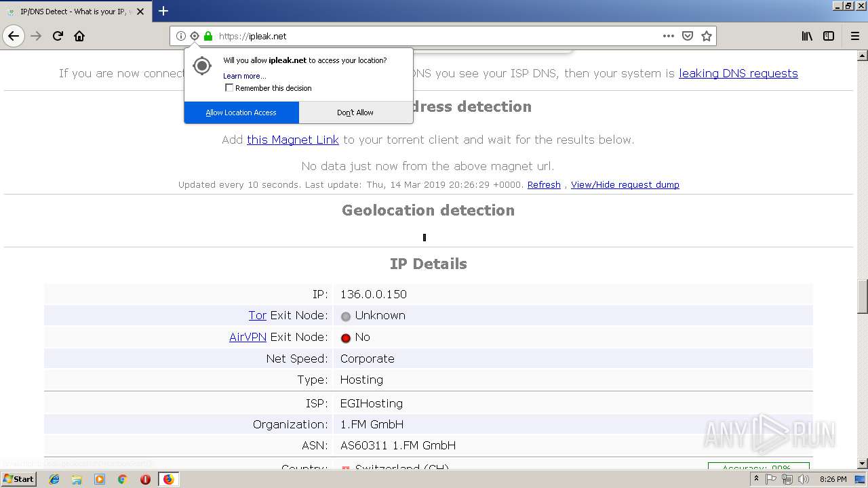Open the AirVPN link in IP Details
Screen dimensions: 868x488
pos(248,337)
